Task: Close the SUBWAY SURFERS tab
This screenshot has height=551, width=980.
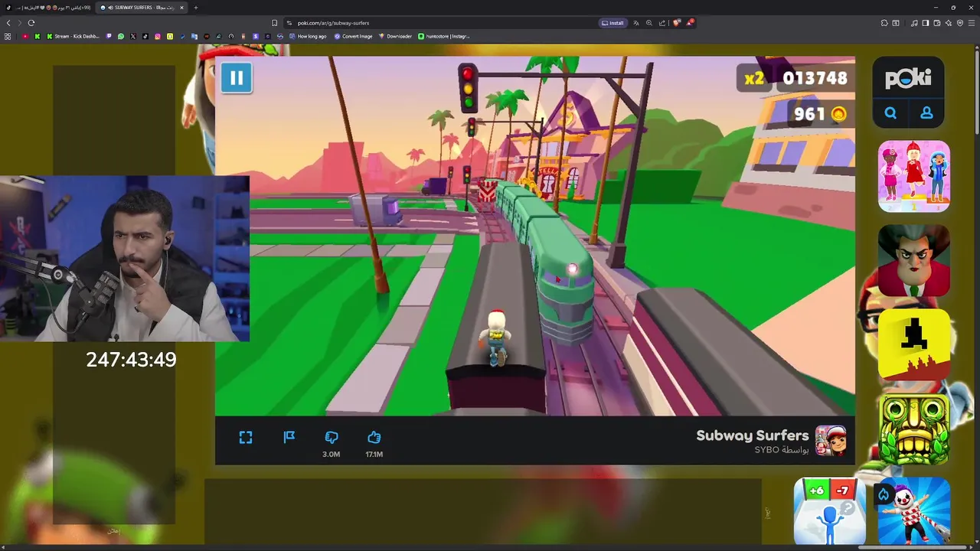Action: (x=181, y=8)
